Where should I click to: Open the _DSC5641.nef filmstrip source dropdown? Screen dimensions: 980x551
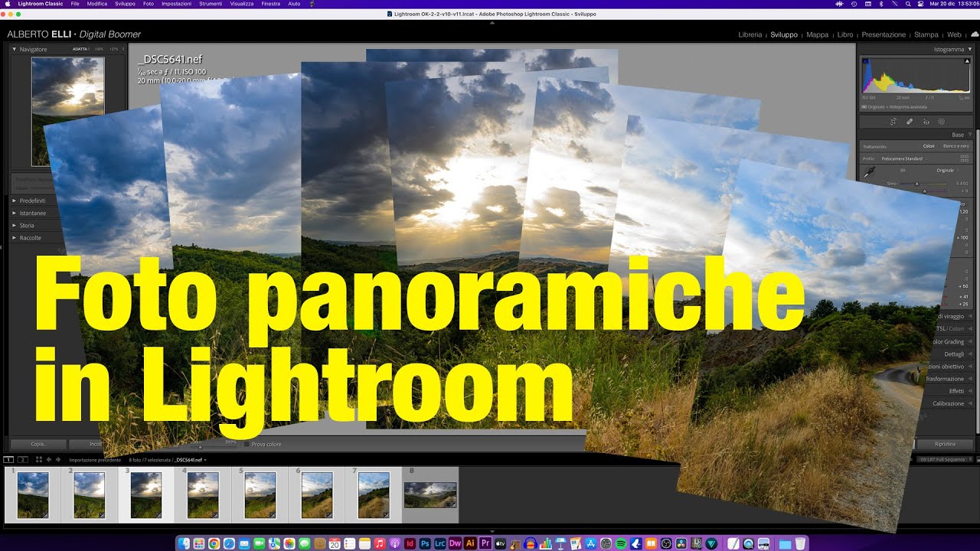click(x=190, y=460)
